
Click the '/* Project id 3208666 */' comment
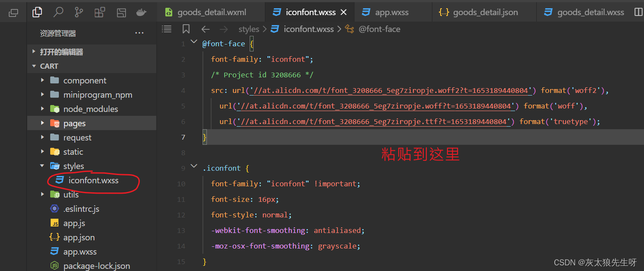(x=262, y=75)
